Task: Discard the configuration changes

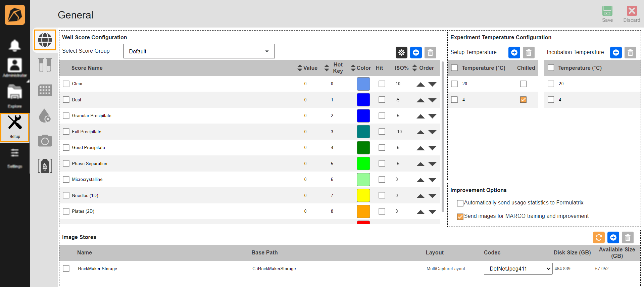Action: click(x=632, y=14)
